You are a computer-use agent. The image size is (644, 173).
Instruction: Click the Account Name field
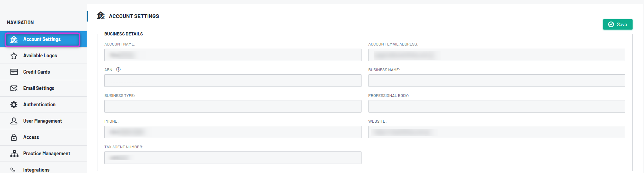tap(233, 55)
